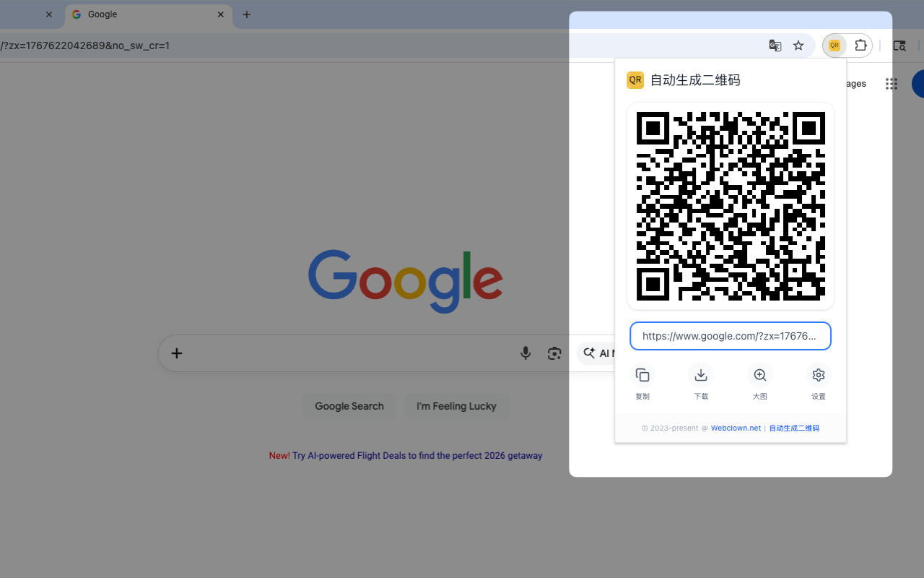
Task: Open the Webclown.net link
Action: 736,428
